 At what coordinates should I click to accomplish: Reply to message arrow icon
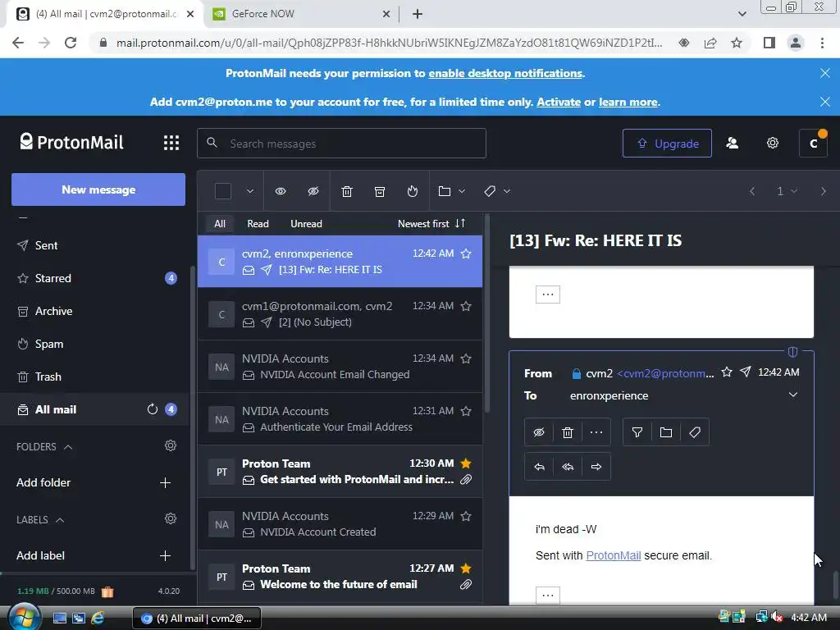coord(539,467)
